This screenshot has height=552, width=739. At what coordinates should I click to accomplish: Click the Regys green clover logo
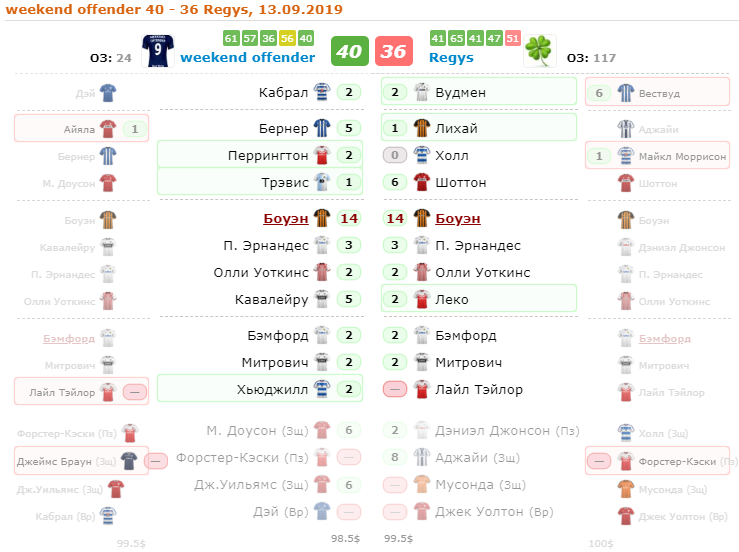[x=540, y=51]
